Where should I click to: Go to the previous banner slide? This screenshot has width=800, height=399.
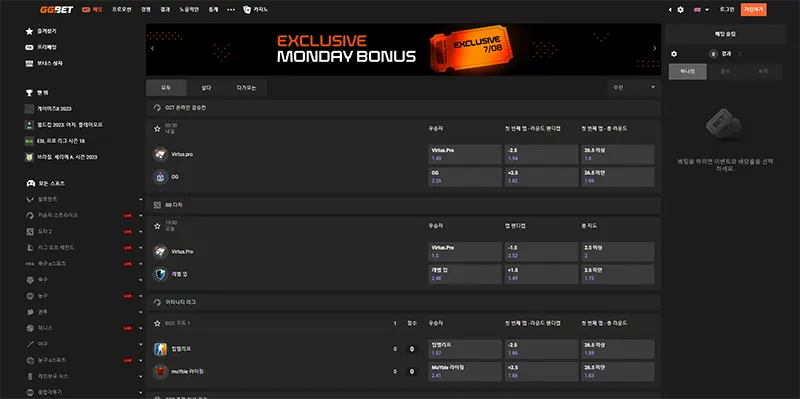pyautogui.click(x=153, y=49)
